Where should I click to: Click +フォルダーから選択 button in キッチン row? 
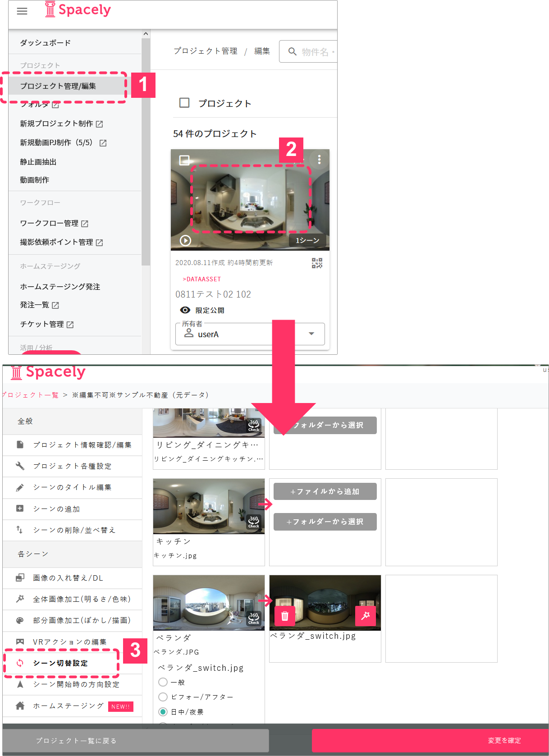(325, 522)
